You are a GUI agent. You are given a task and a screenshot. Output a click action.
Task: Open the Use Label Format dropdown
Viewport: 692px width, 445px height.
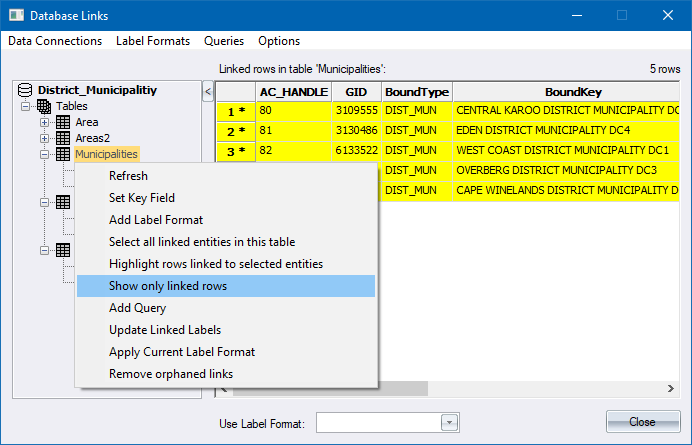(449, 422)
